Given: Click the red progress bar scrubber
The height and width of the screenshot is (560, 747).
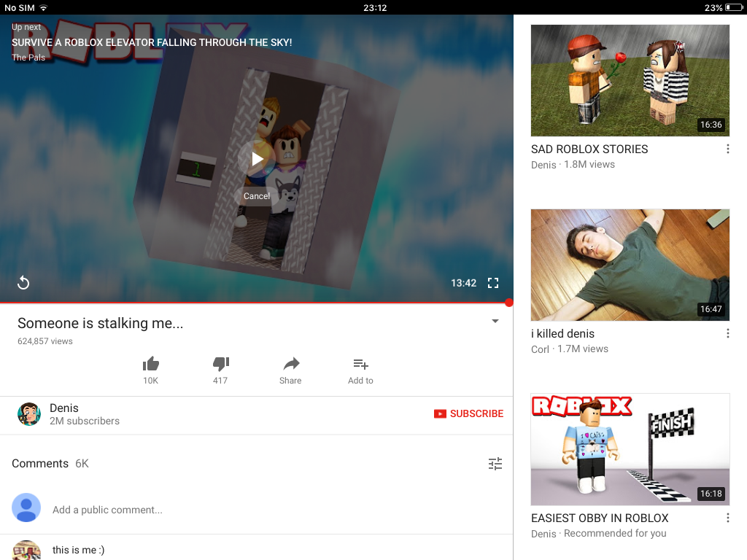Looking at the screenshot, I should click(x=508, y=303).
